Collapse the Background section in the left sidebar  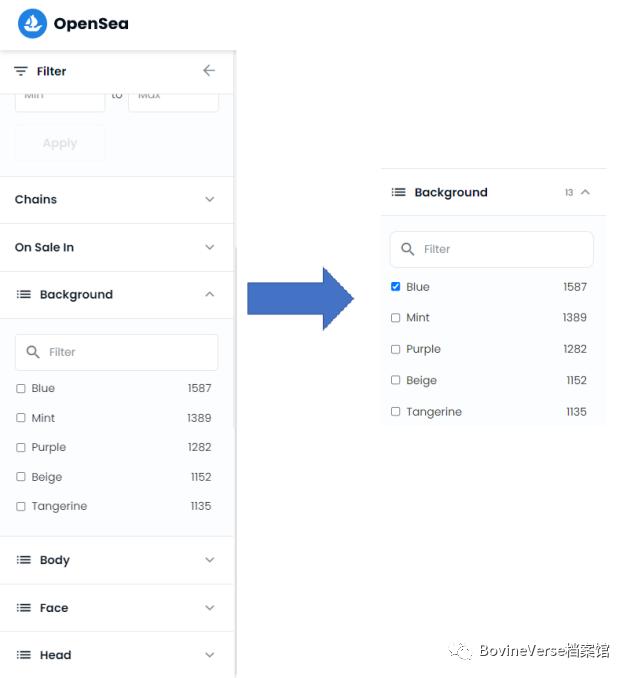tap(209, 295)
